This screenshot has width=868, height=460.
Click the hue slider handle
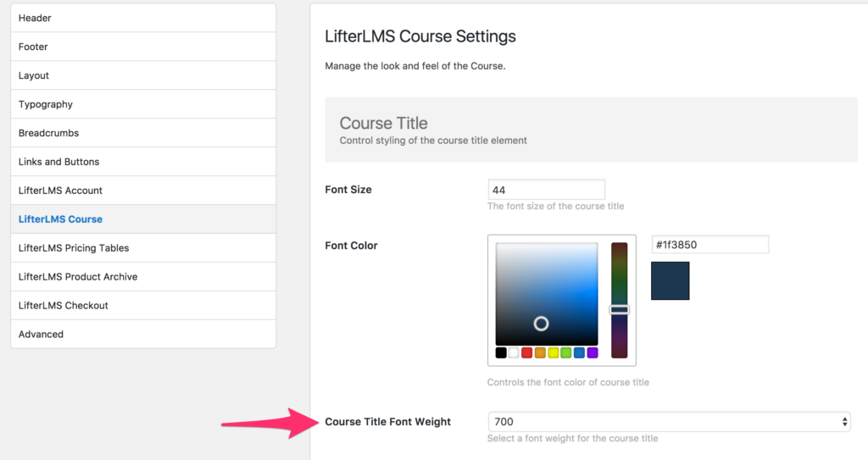[x=620, y=309]
